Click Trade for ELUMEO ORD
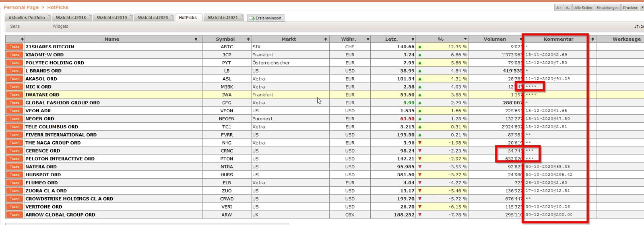644x225 pixels. click(14, 183)
